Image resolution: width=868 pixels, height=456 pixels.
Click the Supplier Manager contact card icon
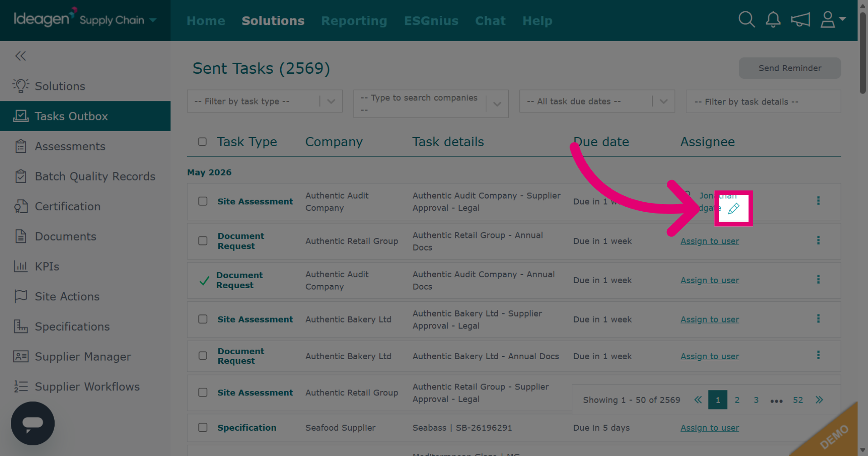coord(20,356)
